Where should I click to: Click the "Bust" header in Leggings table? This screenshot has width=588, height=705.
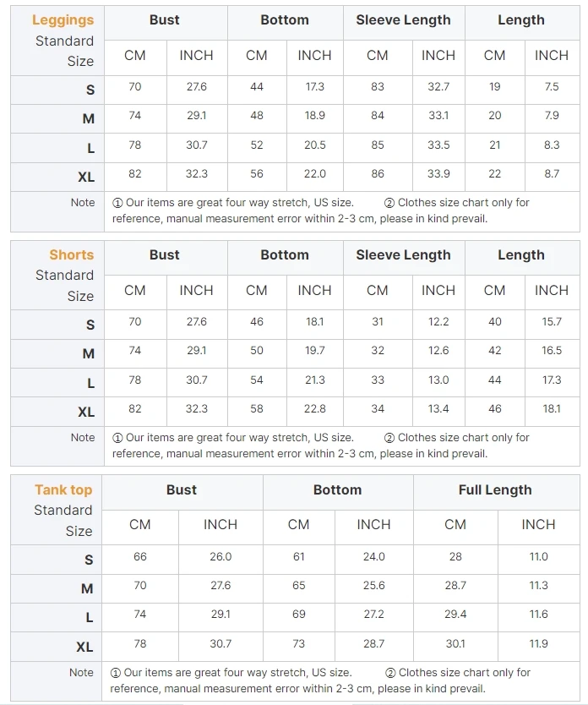(x=165, y=20)
